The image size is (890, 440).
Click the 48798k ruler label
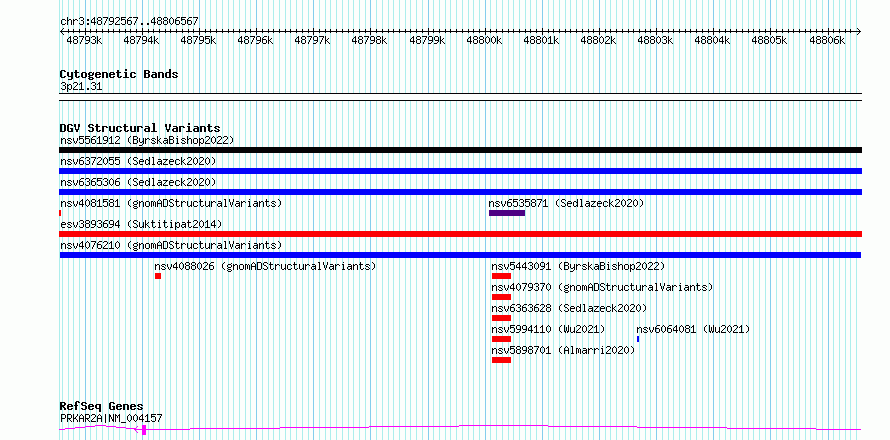pos(369,41)
